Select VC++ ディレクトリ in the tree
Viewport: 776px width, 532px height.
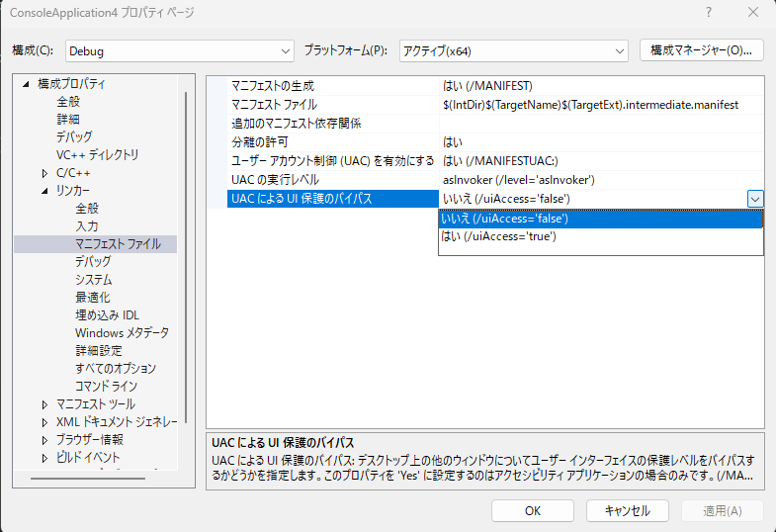[98, 155]
